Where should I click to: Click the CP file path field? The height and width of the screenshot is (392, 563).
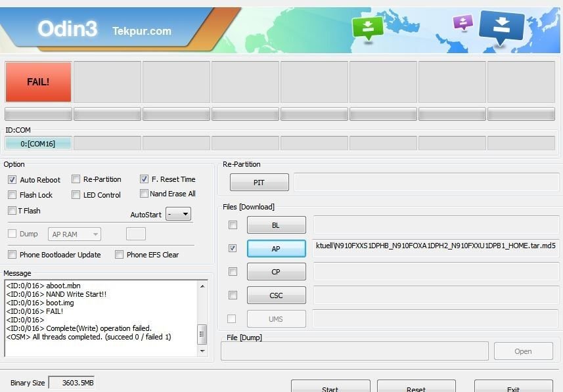click(436, 272)
